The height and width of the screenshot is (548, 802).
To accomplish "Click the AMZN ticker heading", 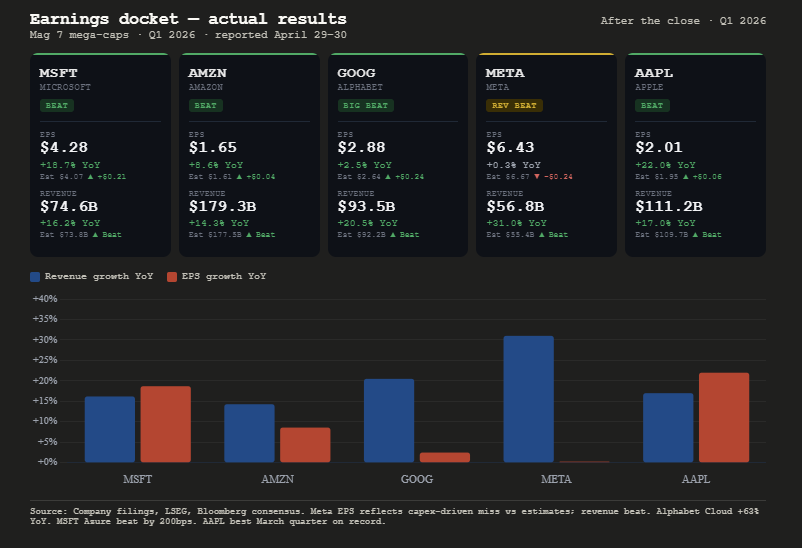I will pyautogui.click(x=208, y=73).
